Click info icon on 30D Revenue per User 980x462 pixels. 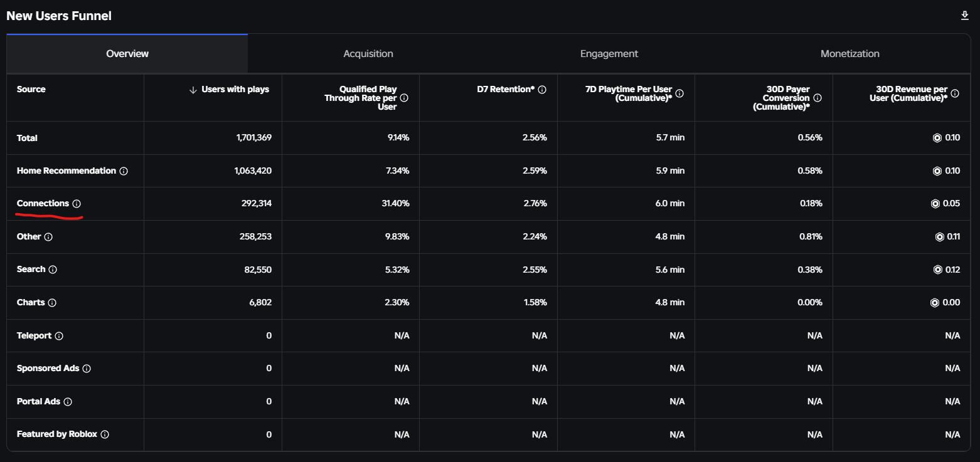tap(955, 93)
